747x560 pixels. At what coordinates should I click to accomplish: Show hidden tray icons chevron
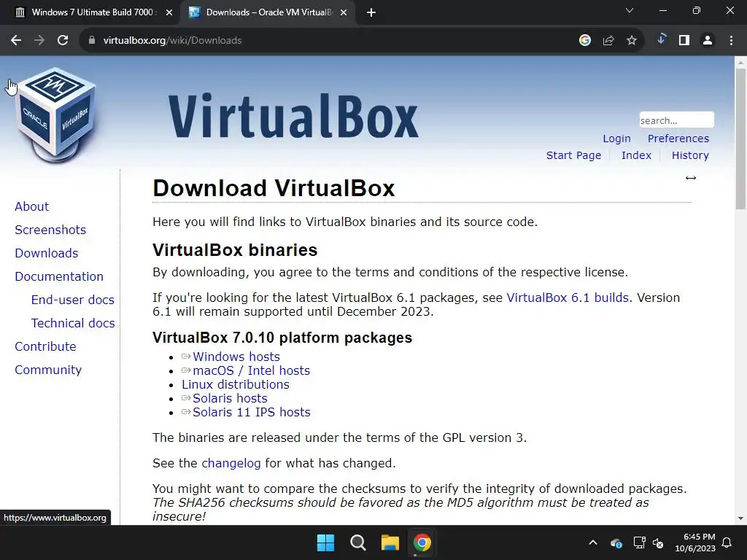(592, 542)
